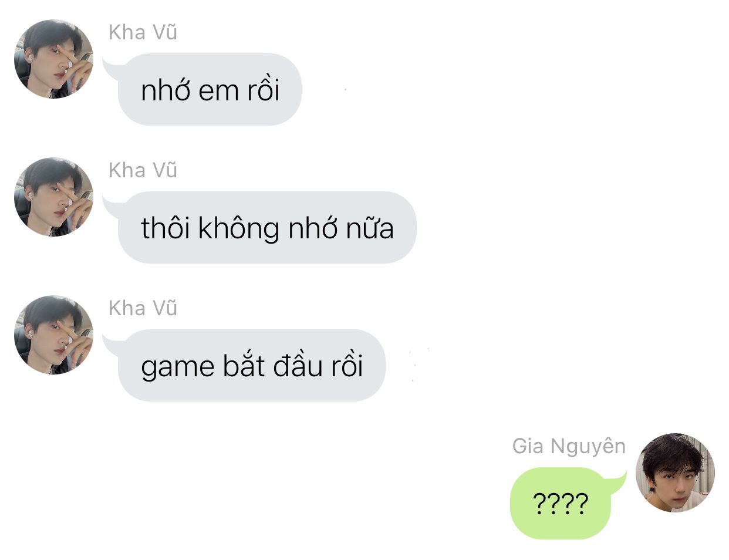
Task: Open Kha Vũ's avatar beside 'nhớ em rồi'
Action: coord(53,59)
